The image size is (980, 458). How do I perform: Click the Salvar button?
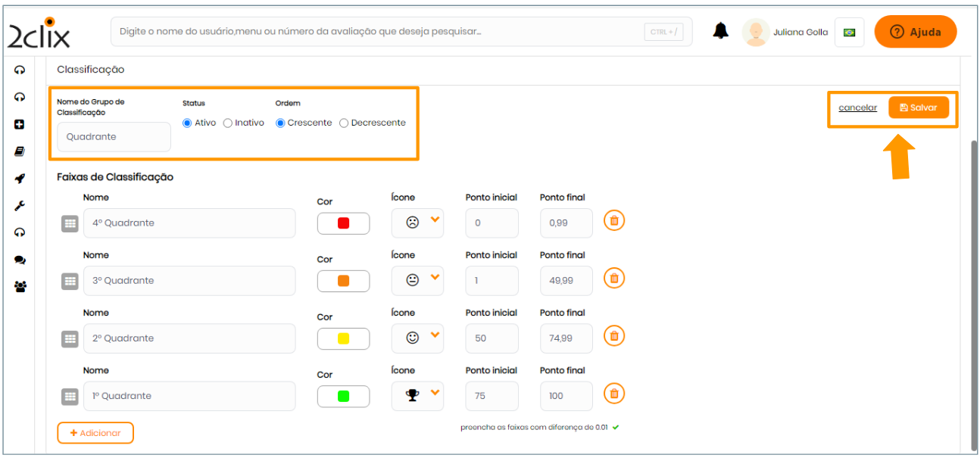[x=918, y=107]
